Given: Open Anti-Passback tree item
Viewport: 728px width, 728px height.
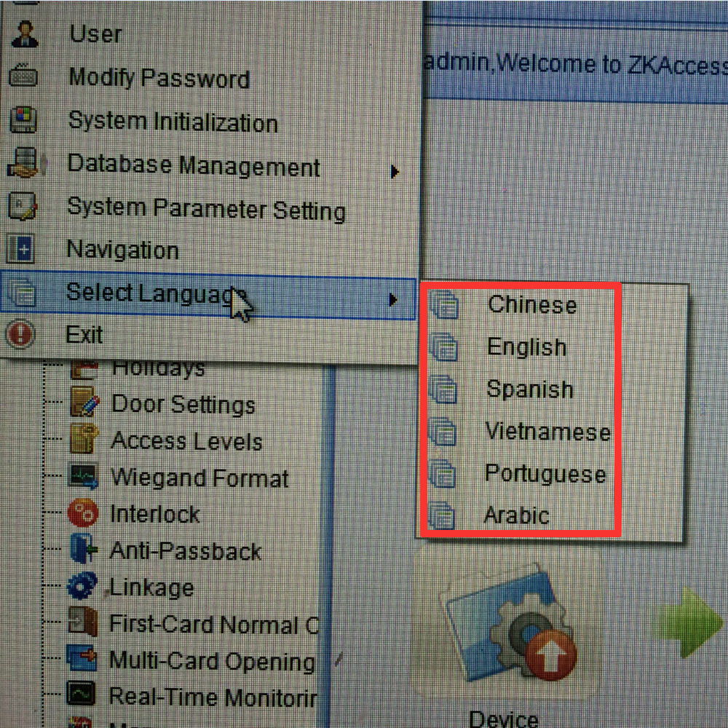Looking at the screenshot, I should pyautogui.click(x=186, y=551).
